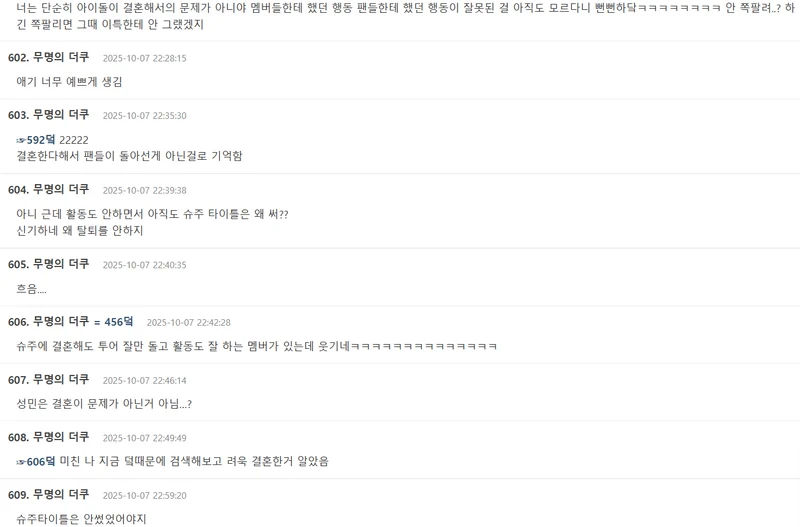Screen dimensions: 800x527
Task: Click timestamp 22:35:30 on comment 603
Action: pyautogui.click(x=144, y=116)
